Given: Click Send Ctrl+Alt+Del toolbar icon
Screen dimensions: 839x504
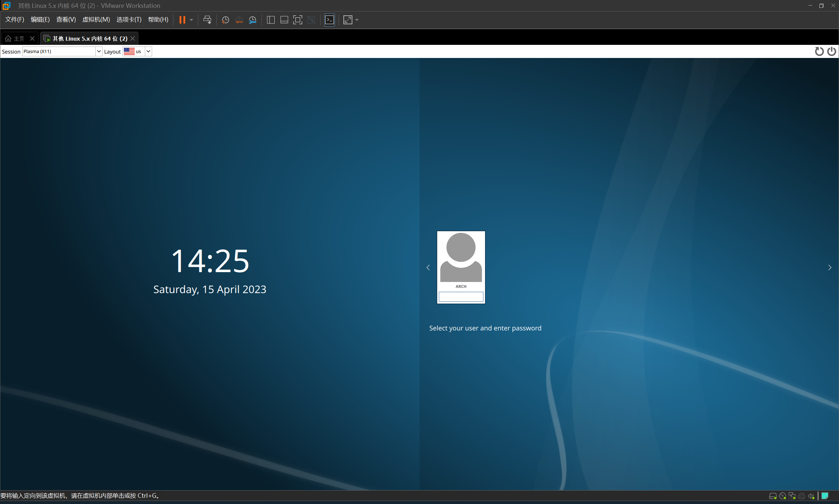Looking at the screenshot, I should [x=207, y=20].
